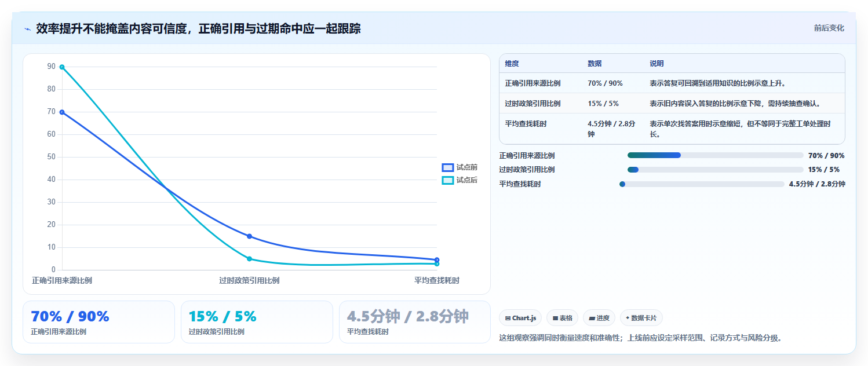
Task: Click table value 4.5分钟 / 2.8分钟
Action: [611, 129]
